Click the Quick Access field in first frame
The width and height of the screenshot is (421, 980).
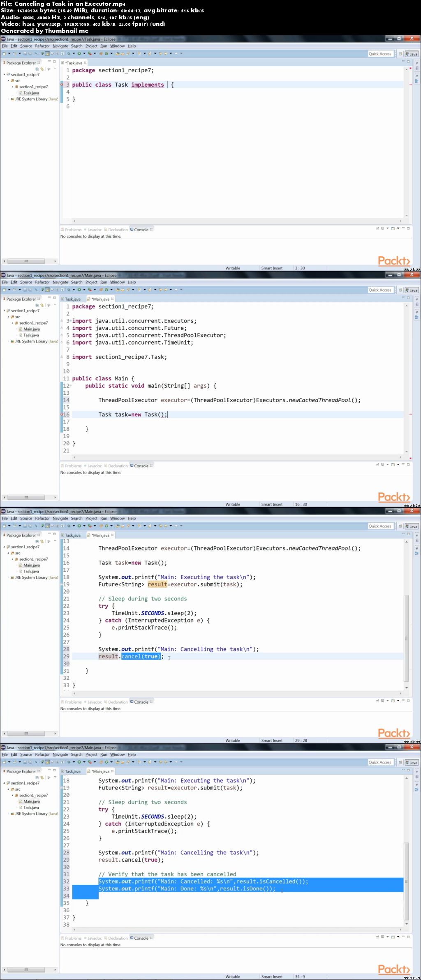pyautogui.click(x=380, y=54)
